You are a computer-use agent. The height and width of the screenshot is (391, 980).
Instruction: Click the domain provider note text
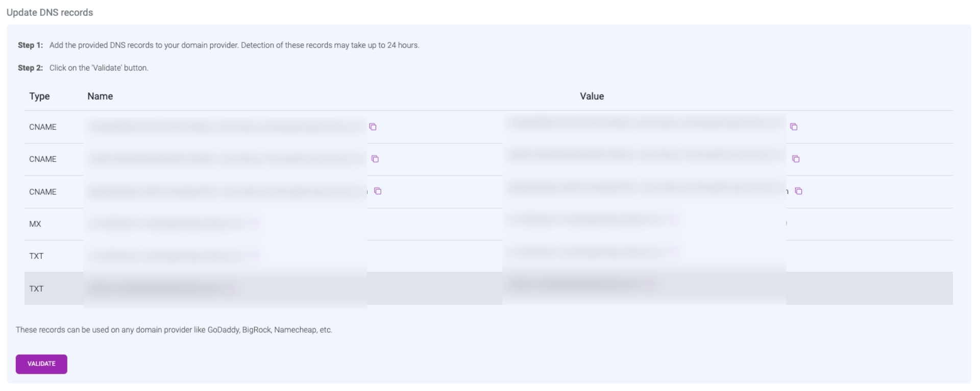174,330
